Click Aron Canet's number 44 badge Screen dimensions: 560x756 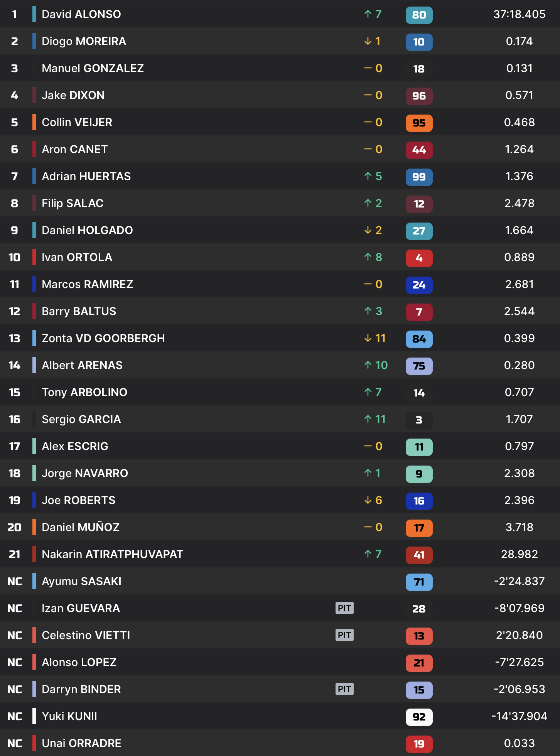coord(419,150)
